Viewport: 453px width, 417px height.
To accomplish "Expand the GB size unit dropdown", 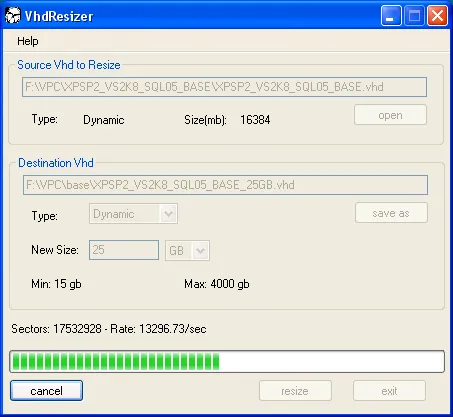I will pyautogui.click(x=187, y=250).
